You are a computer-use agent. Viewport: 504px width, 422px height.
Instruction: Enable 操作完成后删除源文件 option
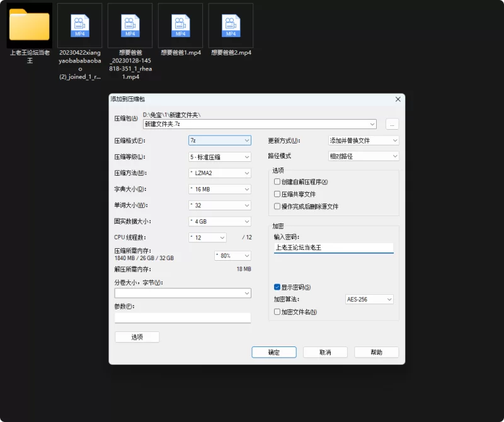point(277,206)
